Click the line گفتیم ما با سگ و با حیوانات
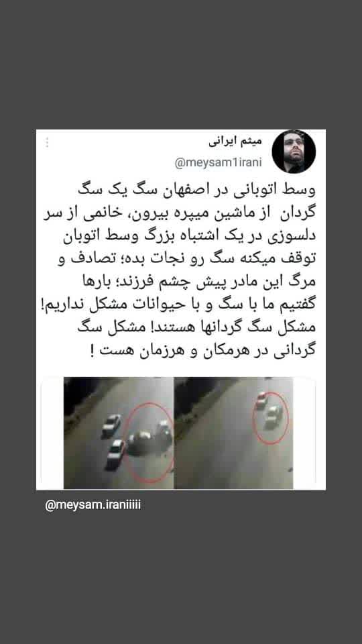This screenshot has height=644, width=362. (x=181, y=307)
